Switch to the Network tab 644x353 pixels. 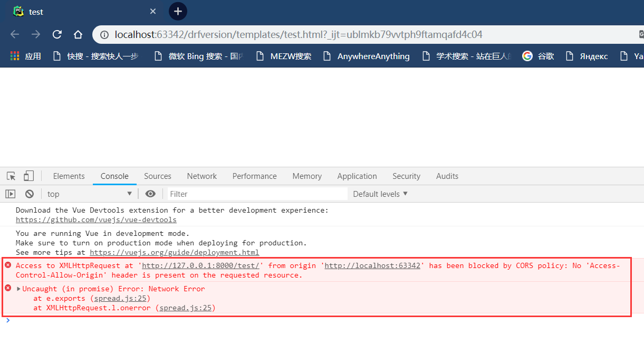202,176
